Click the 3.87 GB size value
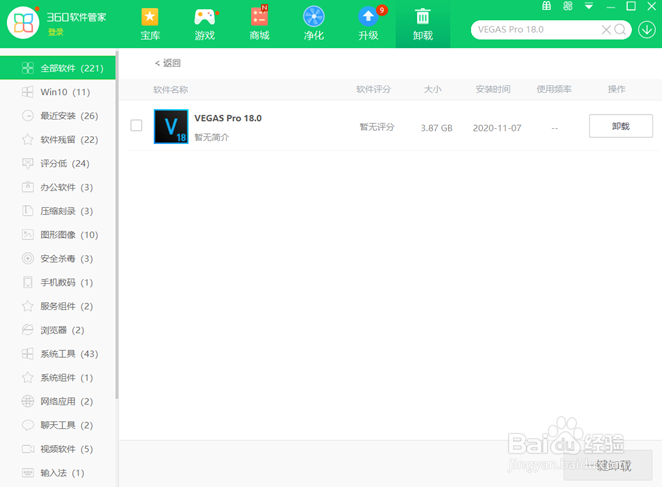 pyautogui.click(x=437, y=128)
